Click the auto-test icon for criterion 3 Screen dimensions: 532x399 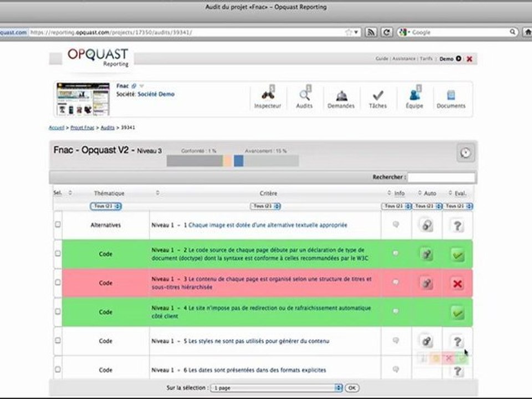pyautogui.click(x=427, y=283)
